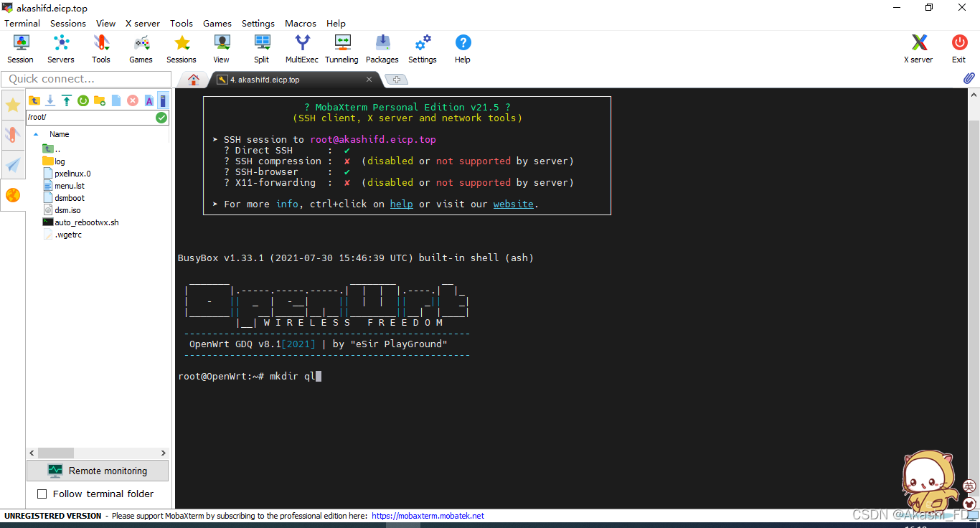Viewport: 980px width, 528px height.
Task: Toggle the Remote monitoring panel
Action: (97, 471)
